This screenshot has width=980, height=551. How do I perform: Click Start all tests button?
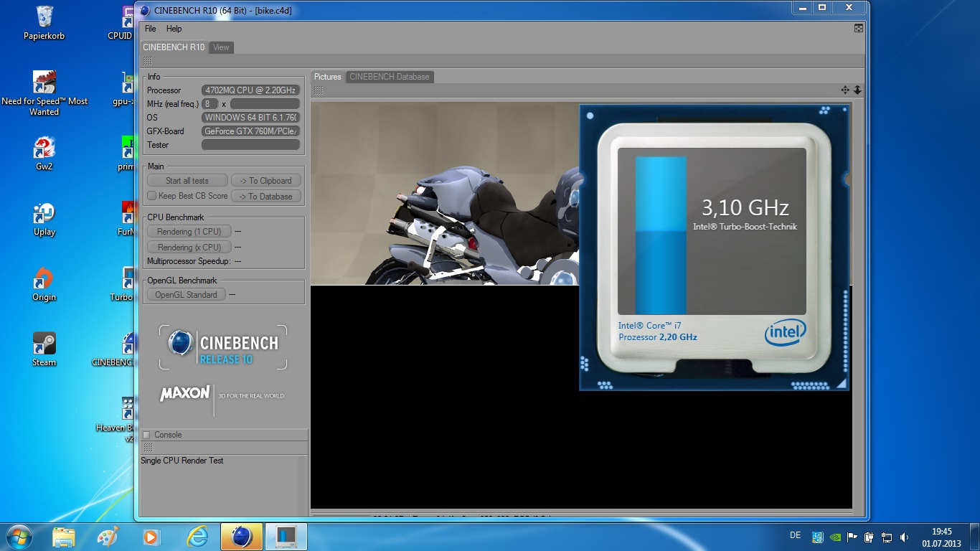(x=187, y=181)
